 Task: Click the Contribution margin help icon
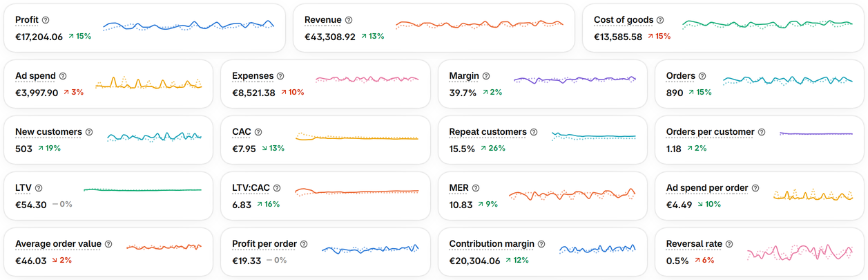[x=541, y=244]
